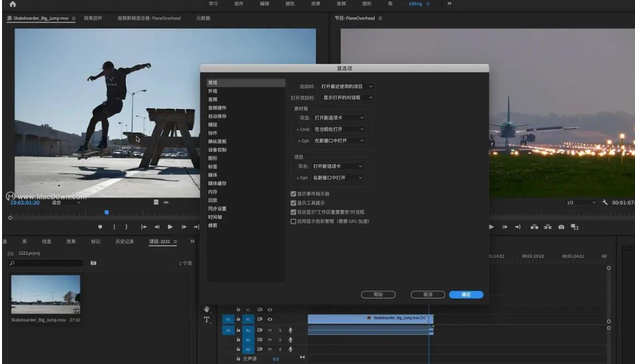The image size is (635, 364).
Task: Toggle sync lock on V1 track
Action: pyautogui.click(x=259, y=319)
